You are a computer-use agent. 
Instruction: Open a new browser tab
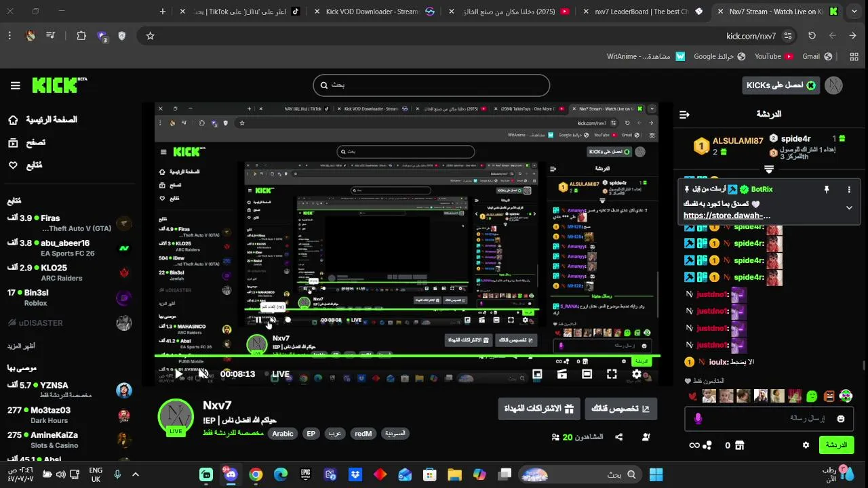163,12
